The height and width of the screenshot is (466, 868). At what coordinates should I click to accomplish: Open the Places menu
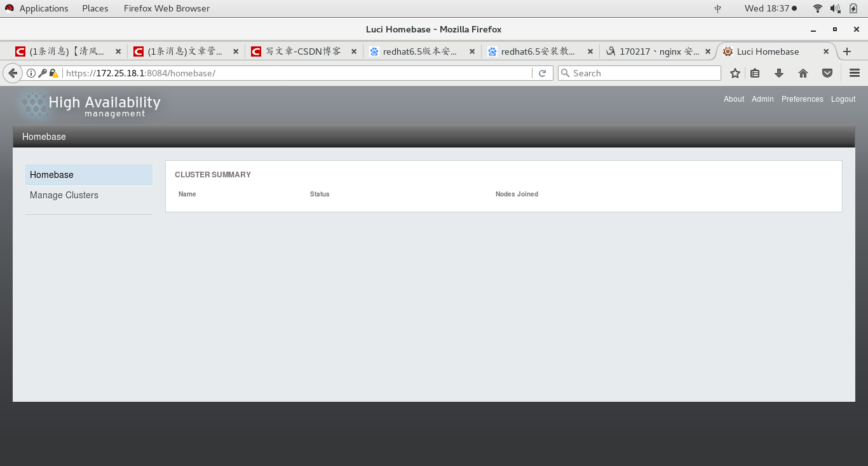tap(95, 8)
